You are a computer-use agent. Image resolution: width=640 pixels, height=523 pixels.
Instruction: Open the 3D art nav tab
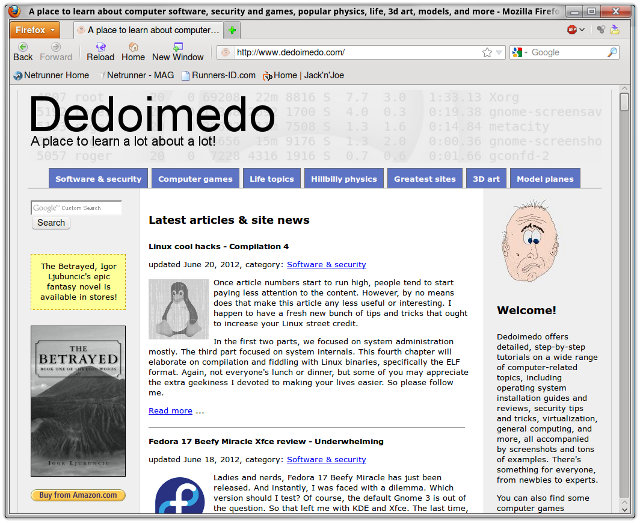[x=486, y=178]
